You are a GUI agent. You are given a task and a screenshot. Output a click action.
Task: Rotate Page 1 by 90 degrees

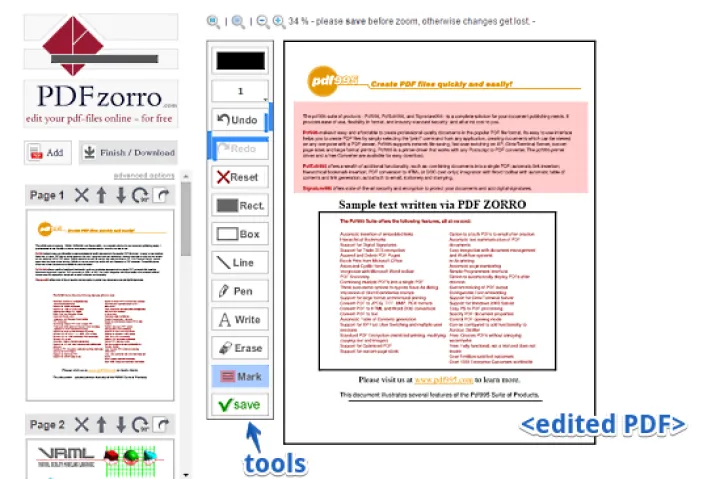pyautogui.click(x=140, y=195)
